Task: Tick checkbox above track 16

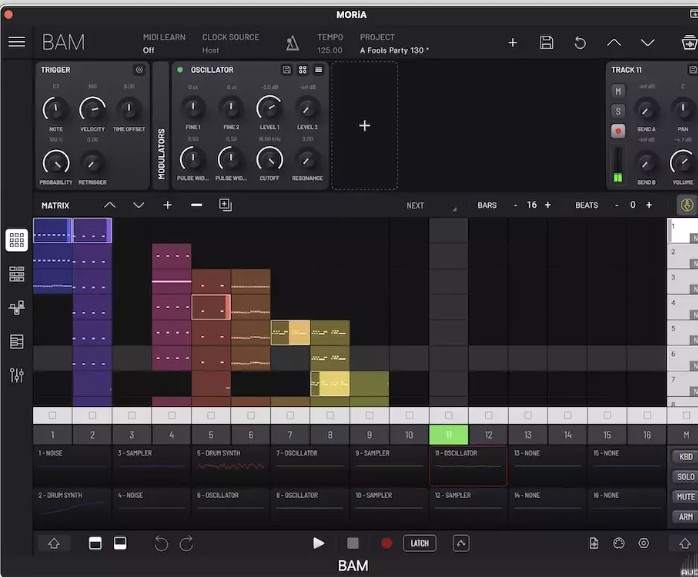Action: coord(647,415)
